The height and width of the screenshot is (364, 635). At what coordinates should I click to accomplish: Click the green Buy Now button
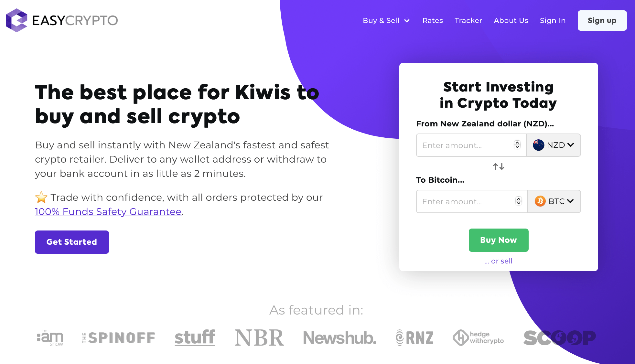(x=499, y=240)
